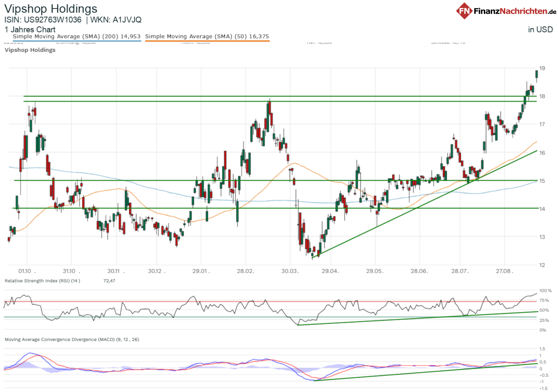Click the date label 27.08.
The image size is (558, 392).
point(505,270)
